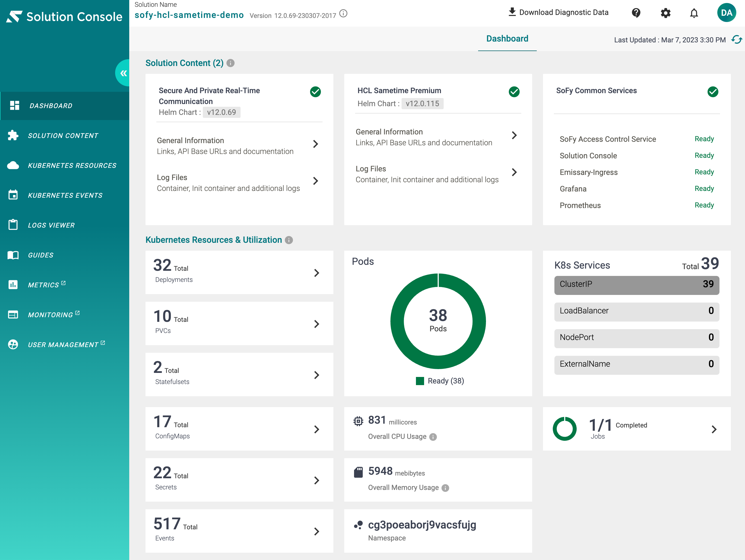
Task: Open Logs Viewer from the sidebar
Action: [51, 225]
